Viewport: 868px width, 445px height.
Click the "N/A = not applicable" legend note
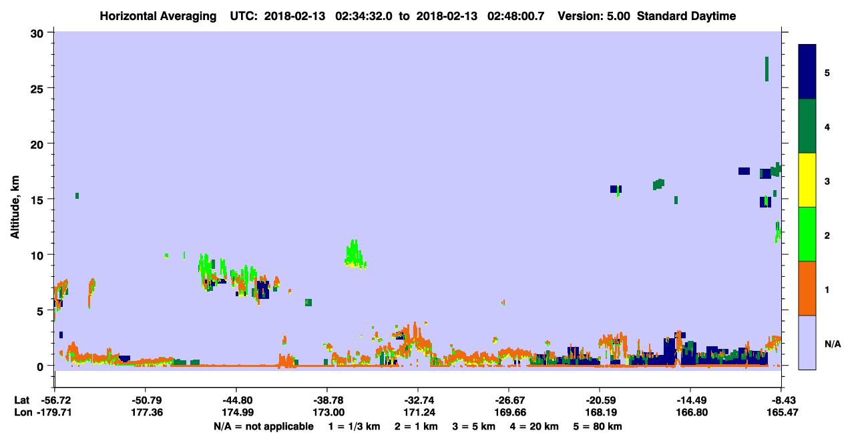(x=263, y=426)
